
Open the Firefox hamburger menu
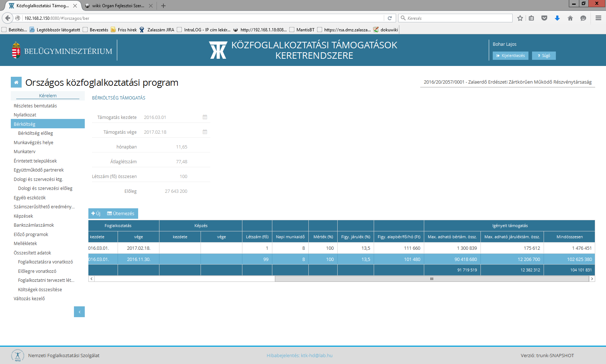(x=598, y=18)
